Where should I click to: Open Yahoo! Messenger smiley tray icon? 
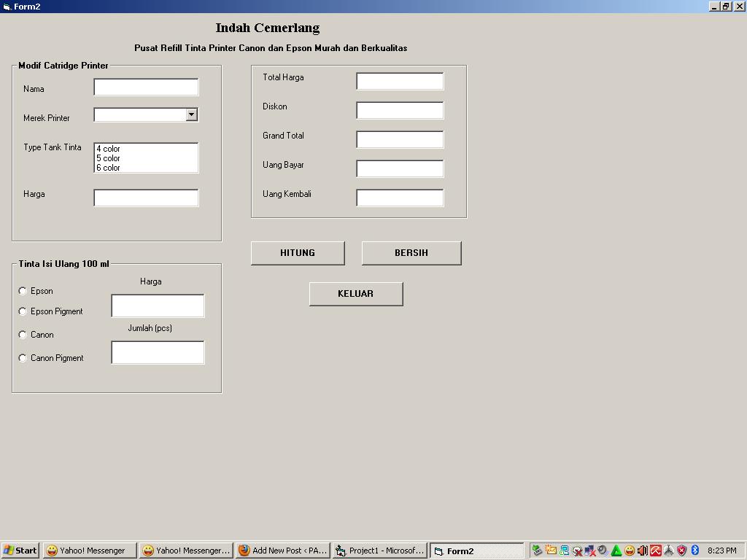click(x=631, y=551)
